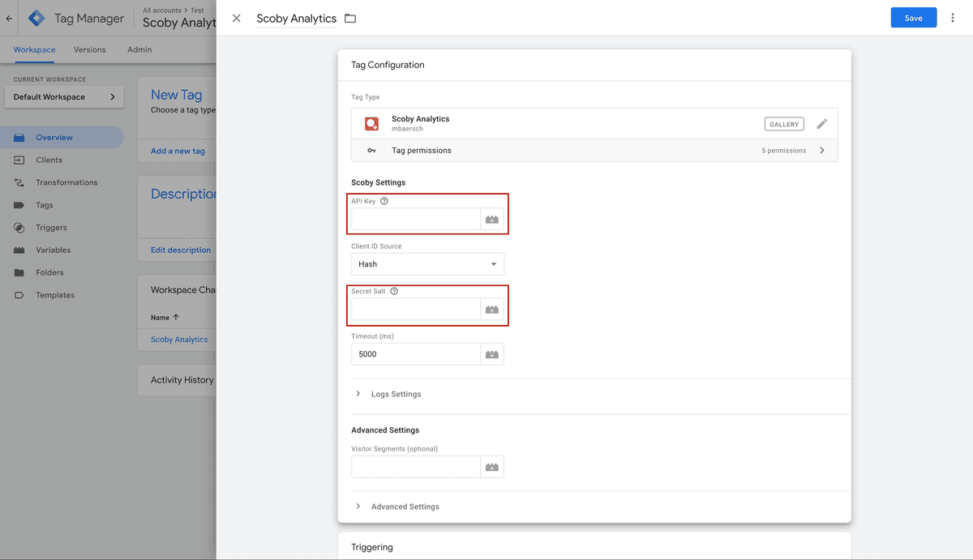
Task: Click the Clients sidebar icon
Action: click(19, 160)
